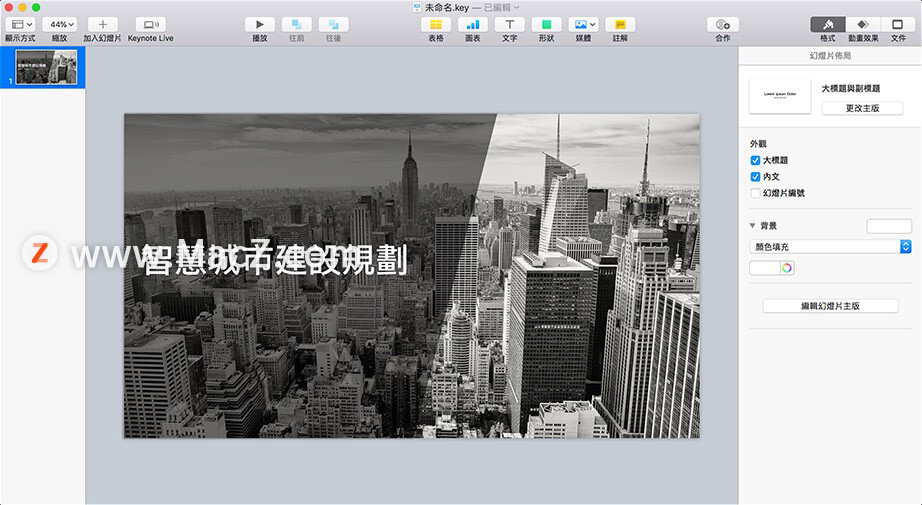The image size is (922, 505).
Task: Switch to the 文件 document tab
Action: [x=898, y=24]
